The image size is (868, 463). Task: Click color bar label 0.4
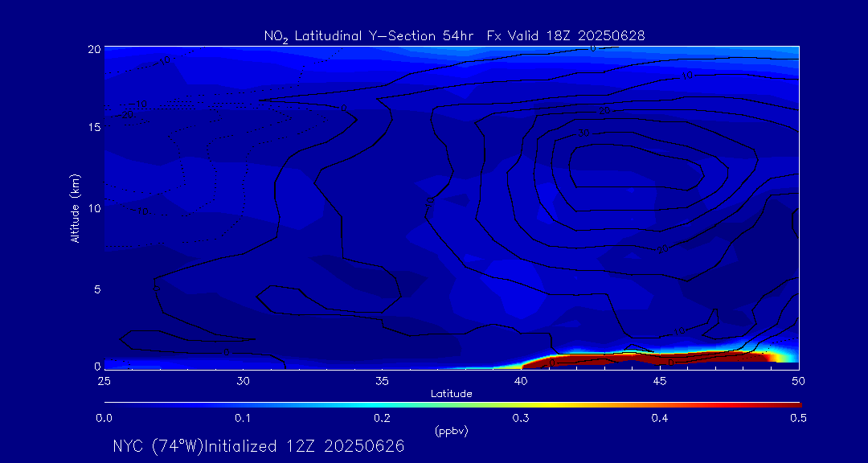660,419
